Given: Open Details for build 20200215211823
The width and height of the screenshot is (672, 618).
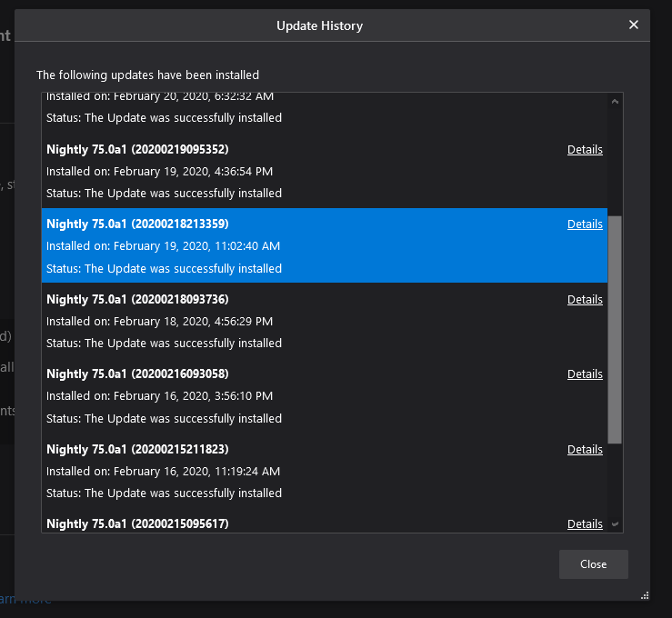Looking at the screenshot, I should pyautogui.click(x=585, y=449).
